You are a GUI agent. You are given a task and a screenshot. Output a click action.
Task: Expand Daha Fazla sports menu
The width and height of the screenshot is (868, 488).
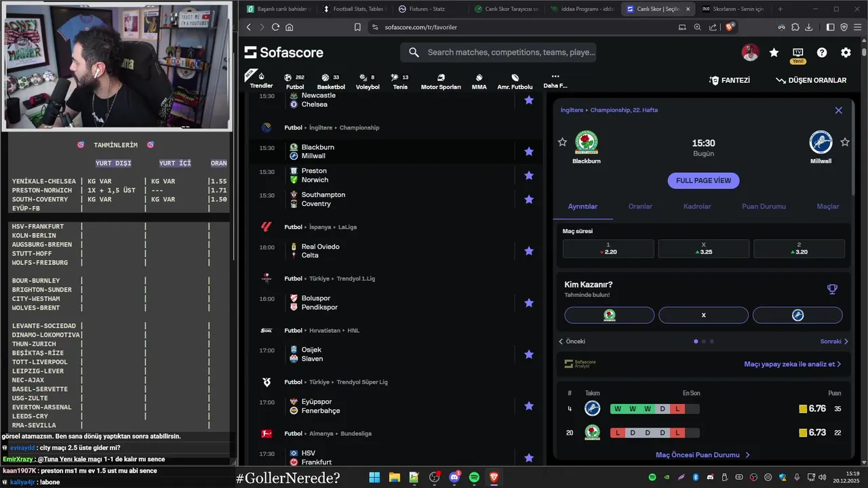point(555,81)
